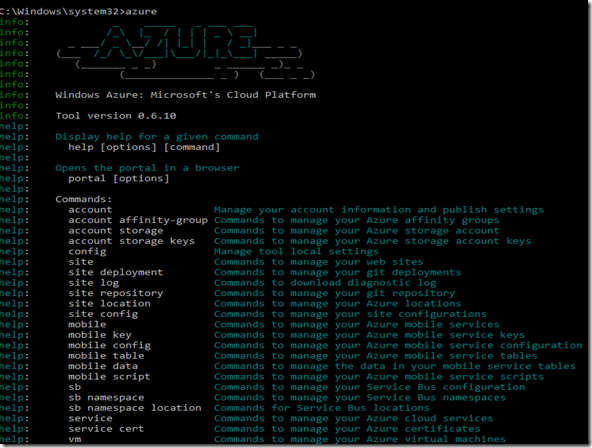Click 'Commands to download diagnostic log'
This screenshot has height=448, width=592.
(x=325, y=283)
